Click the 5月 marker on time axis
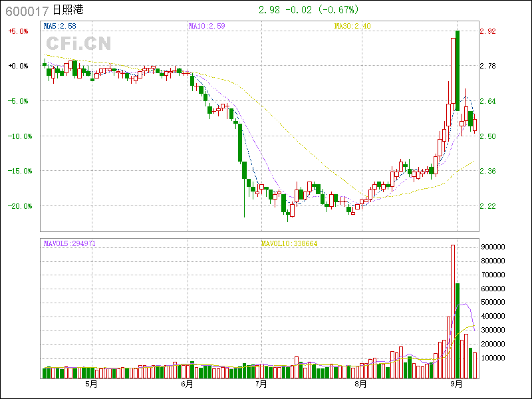This screenshot has height=399, width=532. click(x=91, y=384)
